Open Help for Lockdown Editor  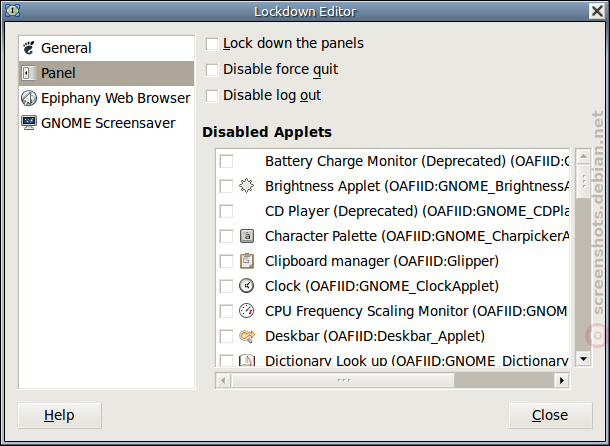(60, 416)
